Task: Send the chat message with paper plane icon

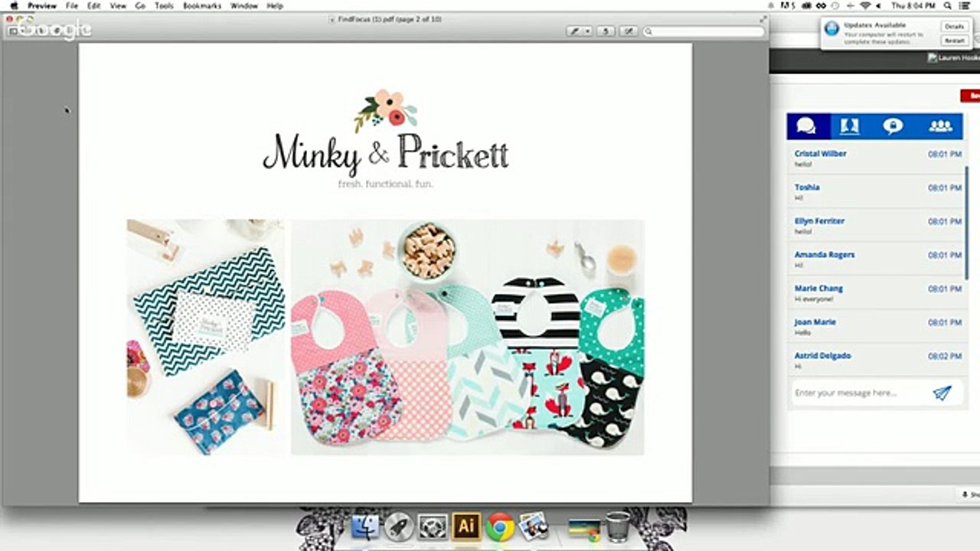Action: point(942,393)
